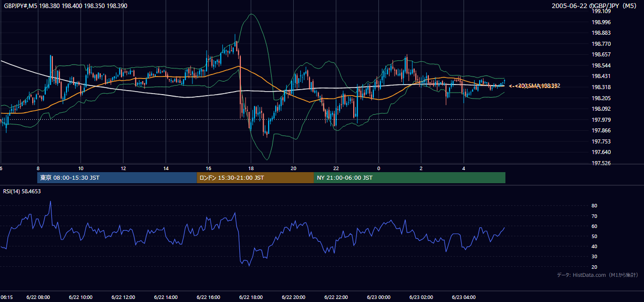Click the 198.883 price axis label
Image resolution: width=644 pixels, height=302 pixels.
601,33
